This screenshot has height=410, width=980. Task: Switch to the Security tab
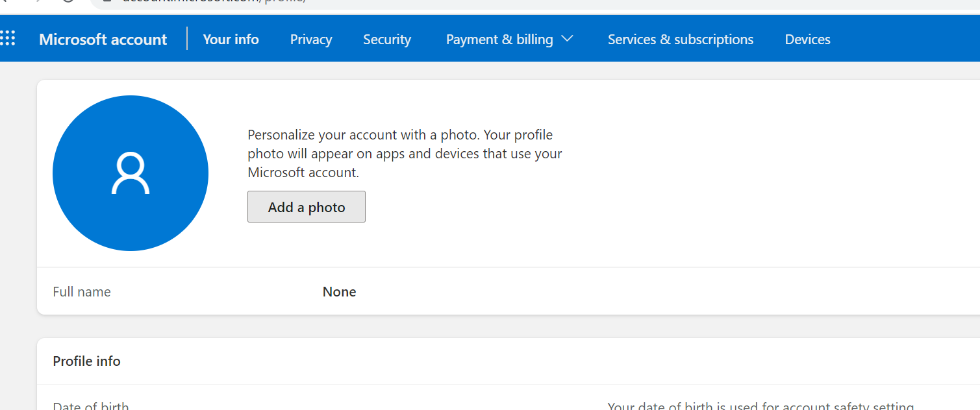tap(387, 40)
